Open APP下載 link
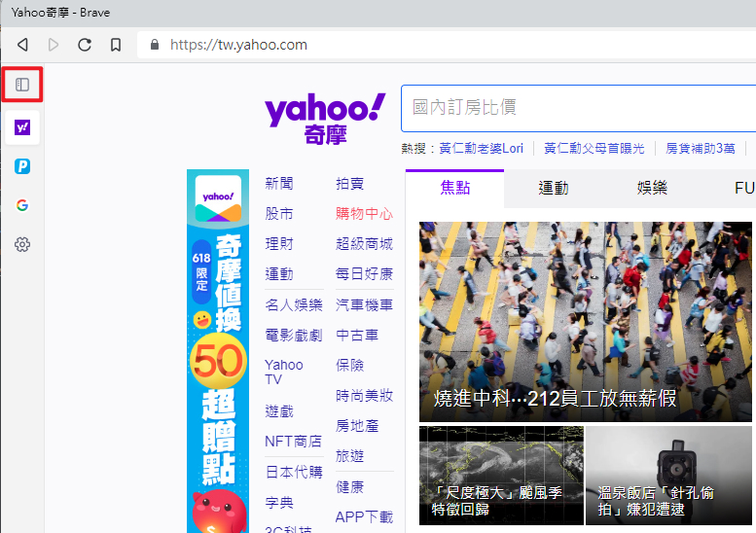This screenshot has width=756, height=533. [364, 517]
